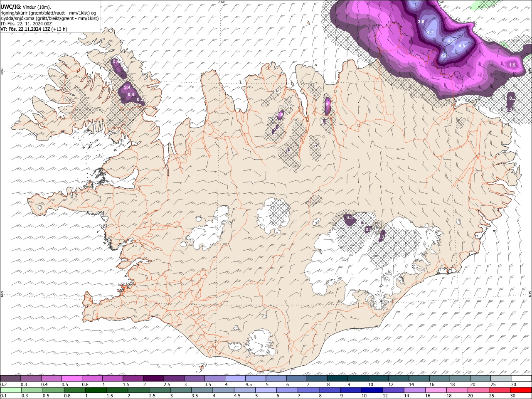The width and height of the screenshot is (532, 399).
Task: Click the 'UWC/IG' title text
Action: click(x=10, y=7)
